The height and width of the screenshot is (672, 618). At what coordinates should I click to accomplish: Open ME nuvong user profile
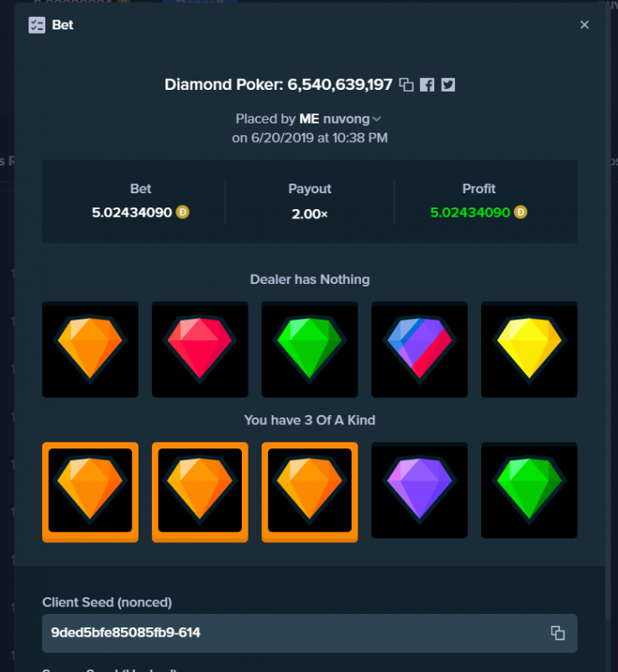[x=334, y=118]
